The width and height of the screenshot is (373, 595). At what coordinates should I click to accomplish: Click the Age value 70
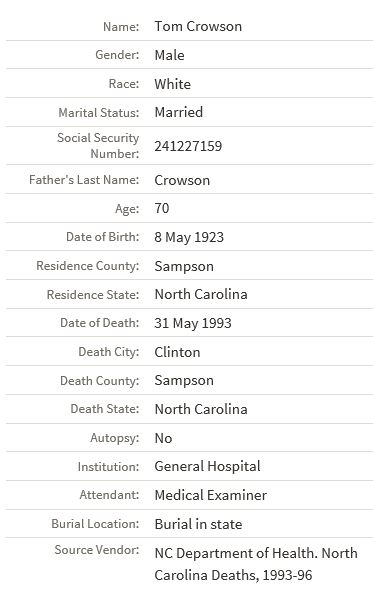pos(162,208)
